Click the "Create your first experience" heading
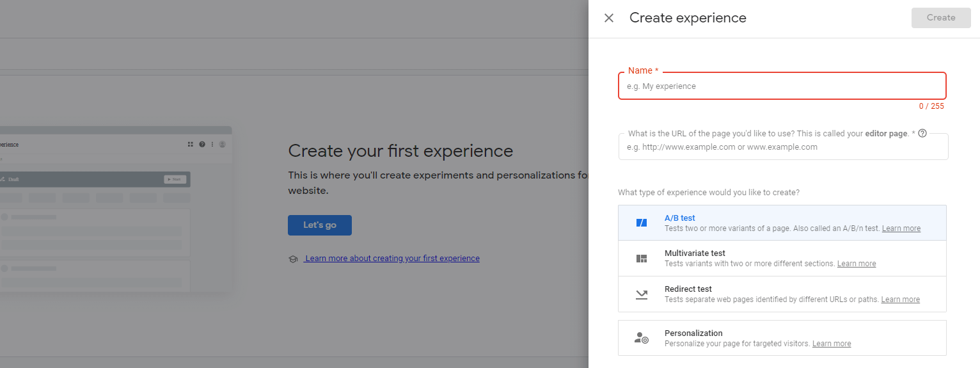The width and height of the screenshot is (980, 368). [400, 151]
